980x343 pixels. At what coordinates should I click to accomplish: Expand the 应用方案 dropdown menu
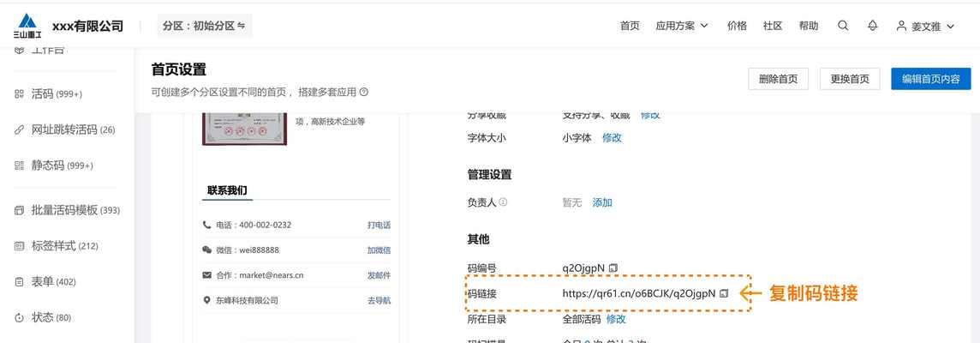682,26
